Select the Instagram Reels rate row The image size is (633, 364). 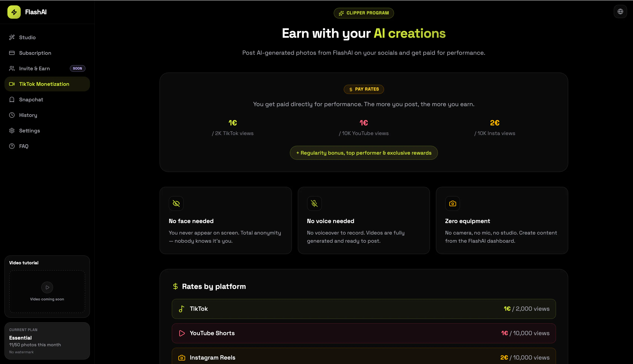tap(364, 356)
